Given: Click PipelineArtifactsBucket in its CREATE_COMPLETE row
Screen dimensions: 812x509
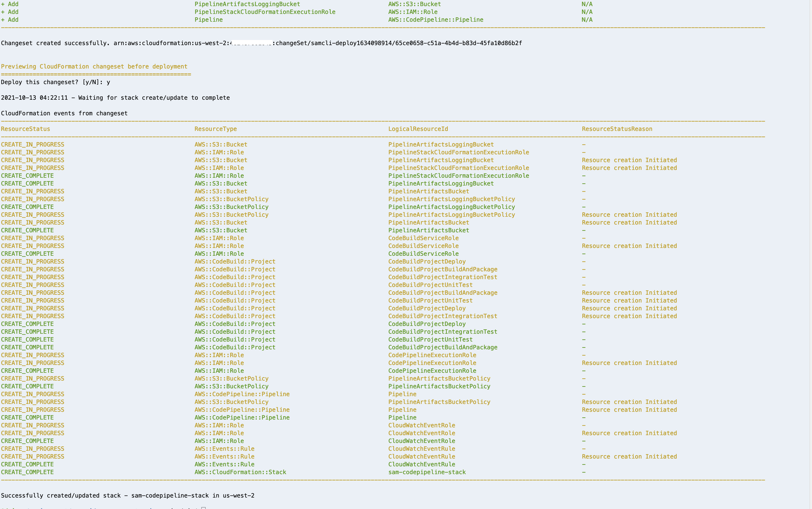Looking at the screenshot, I should pos(429,230).
